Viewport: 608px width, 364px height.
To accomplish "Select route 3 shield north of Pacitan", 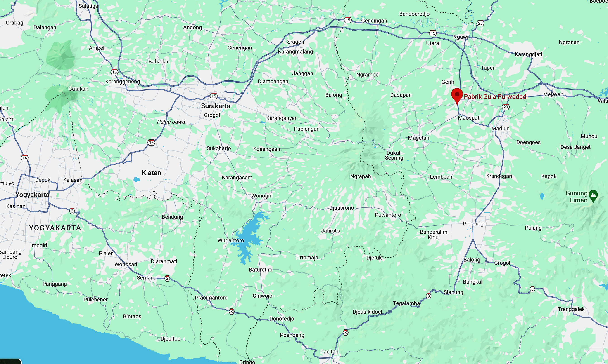I will coord(345,333).
